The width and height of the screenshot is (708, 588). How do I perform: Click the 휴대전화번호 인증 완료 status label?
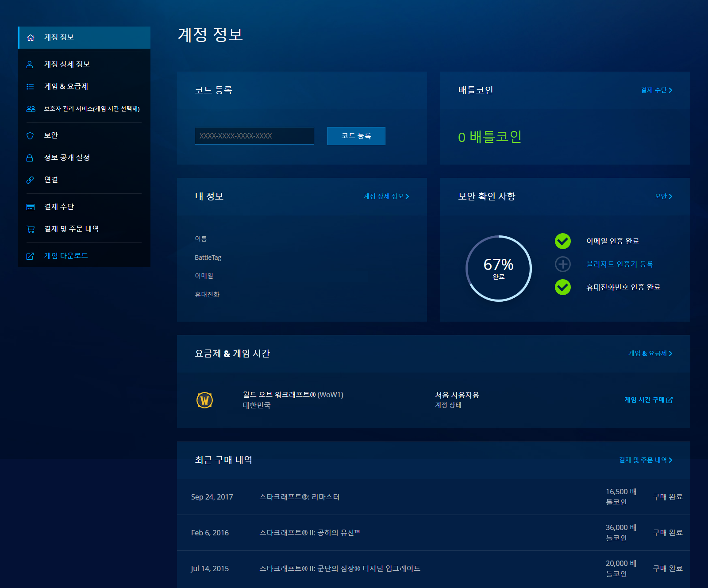click(x=623, y=287)
